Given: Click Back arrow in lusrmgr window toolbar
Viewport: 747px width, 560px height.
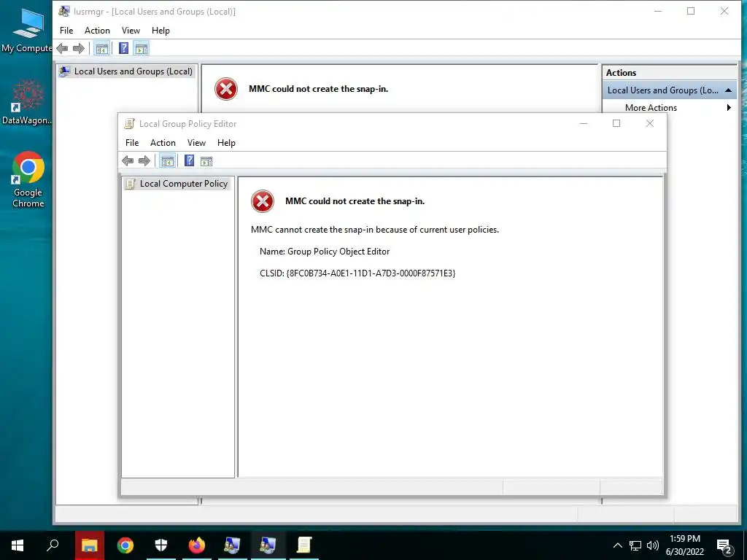Looking at the screenshot, I should (x=62, y=48).
